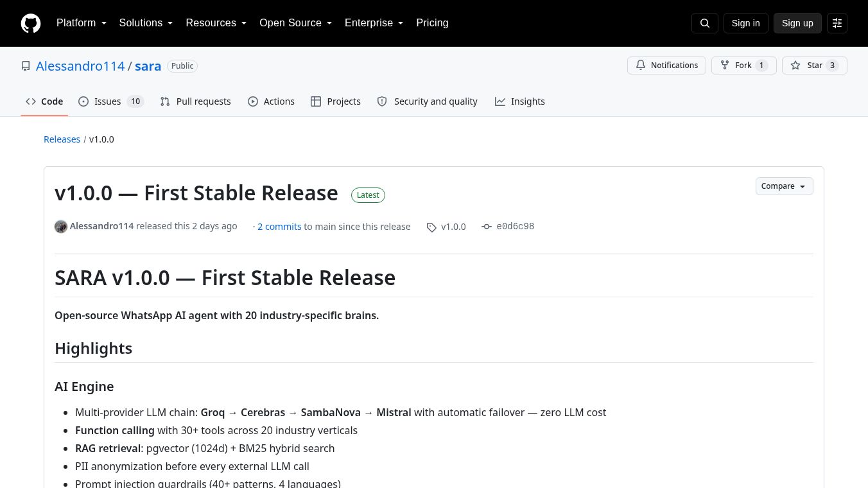Click the repository book icon
Image resolution: width=868 pixels, height=488 pixels.
click(26, 66)
